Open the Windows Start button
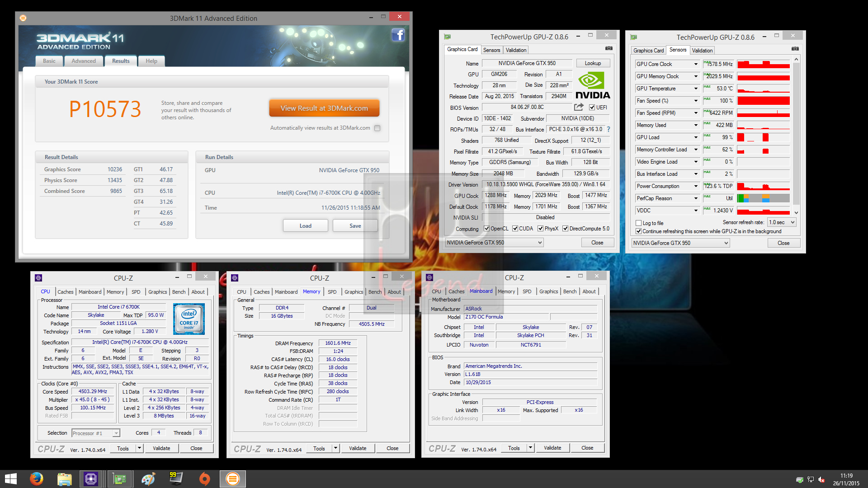The image size is (868, 488). pyautogui.click(x=10, y=479)
